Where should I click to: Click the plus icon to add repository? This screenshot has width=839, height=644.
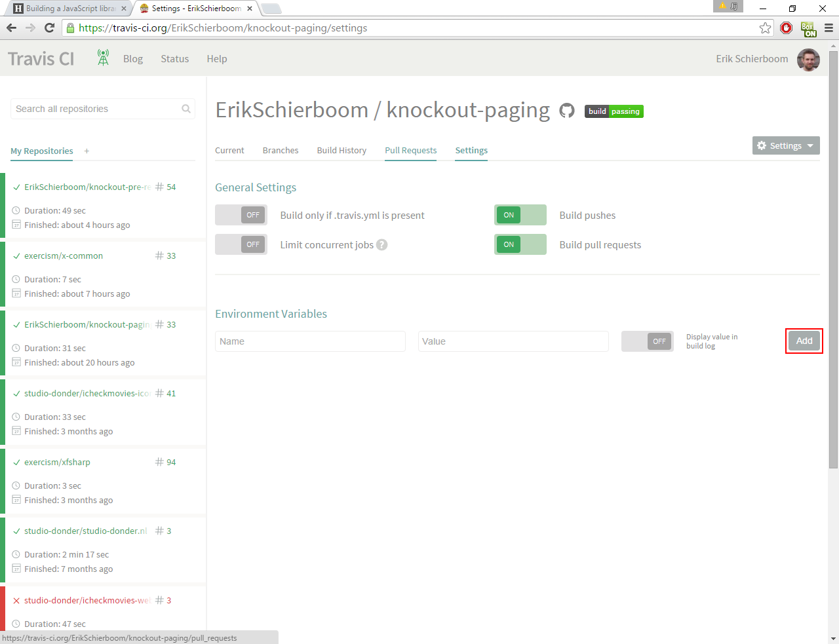(87, 151)
